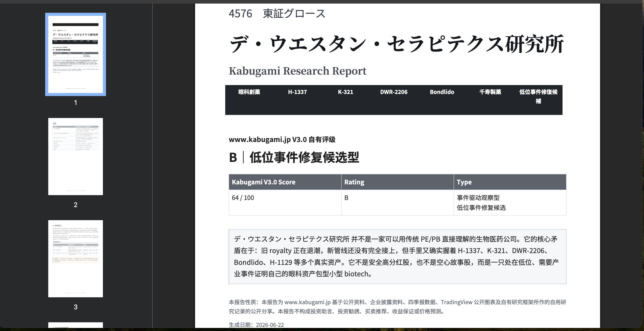Jump to the page 3 thumbnail

(76, 259)
